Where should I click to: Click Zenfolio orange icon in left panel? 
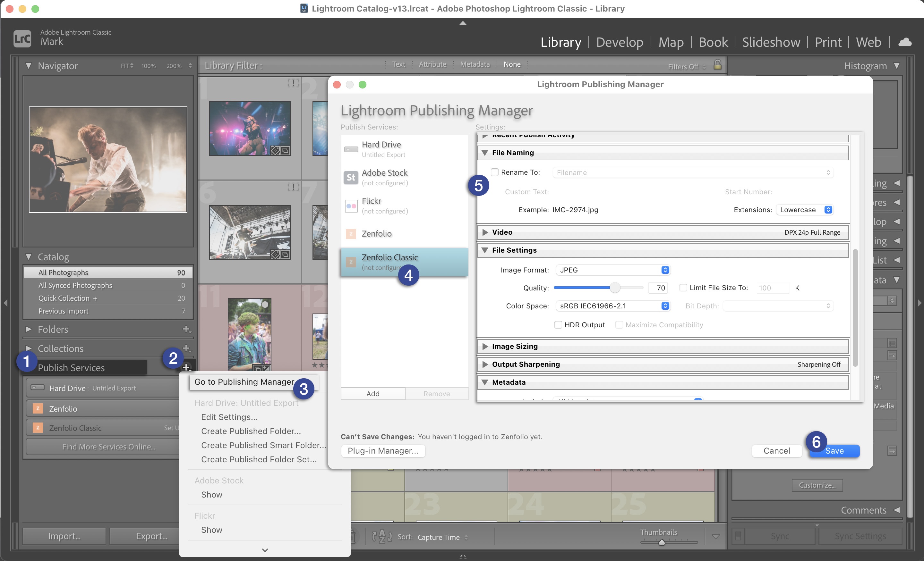pyautogui.click(x=38, y=408)
